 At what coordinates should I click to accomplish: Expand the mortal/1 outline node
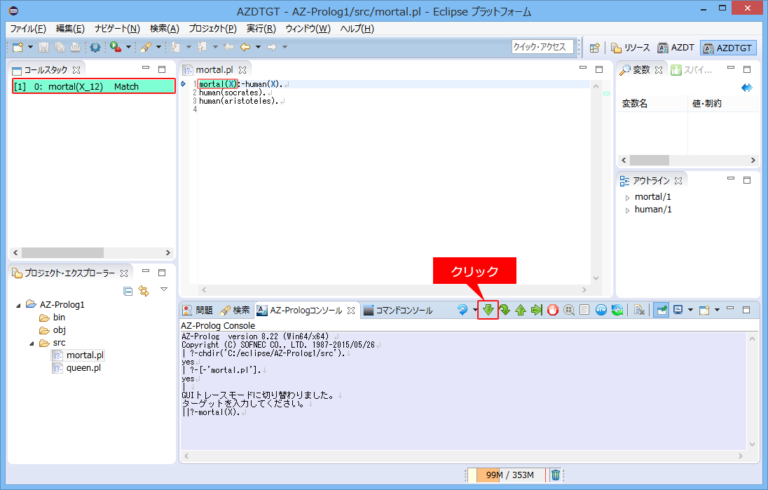(x=627, y=197)
